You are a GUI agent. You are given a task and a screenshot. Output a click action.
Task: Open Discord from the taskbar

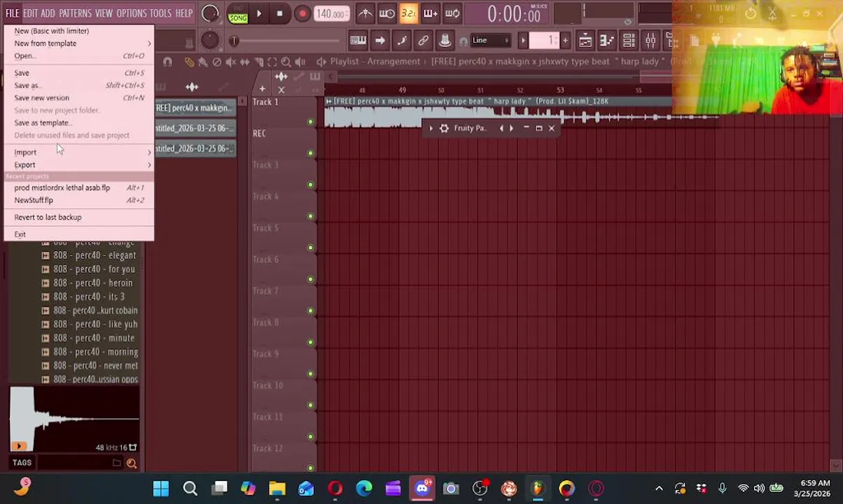[422, 489]
